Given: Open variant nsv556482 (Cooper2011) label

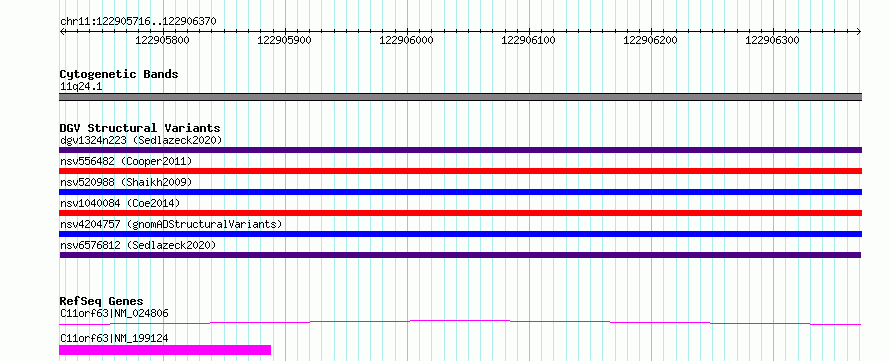Looking at the screenshot, I should pos(125,161).
